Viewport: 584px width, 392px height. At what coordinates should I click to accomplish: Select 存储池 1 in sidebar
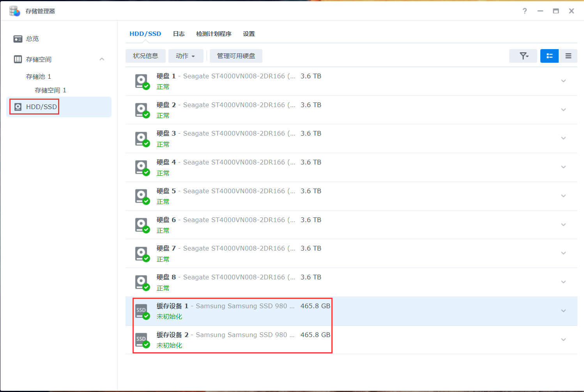(x=39, y=77)
